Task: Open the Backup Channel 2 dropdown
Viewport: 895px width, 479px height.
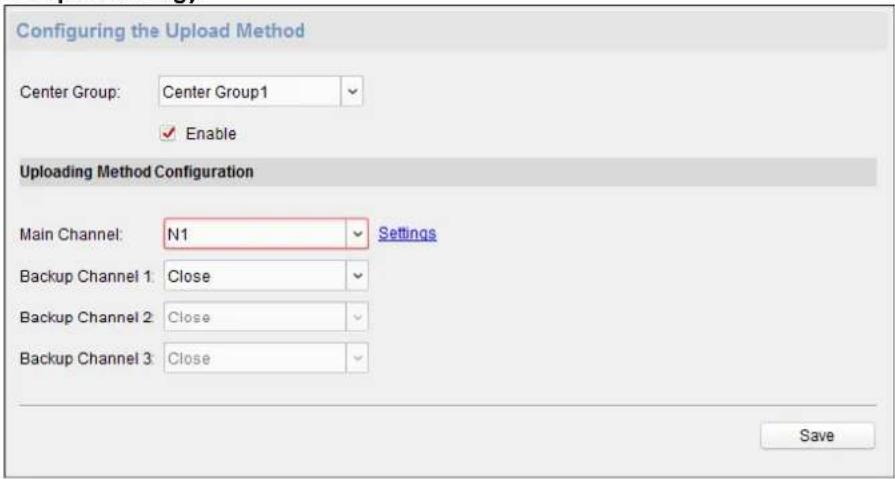Action: point(266,317)
